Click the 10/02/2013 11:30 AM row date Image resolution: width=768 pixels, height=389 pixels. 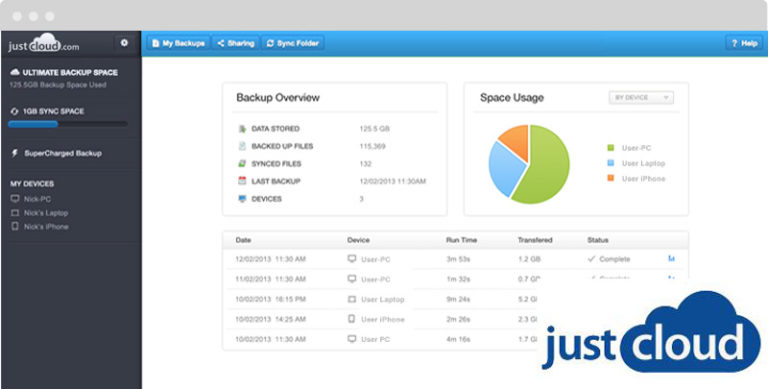tap(271, 339)
